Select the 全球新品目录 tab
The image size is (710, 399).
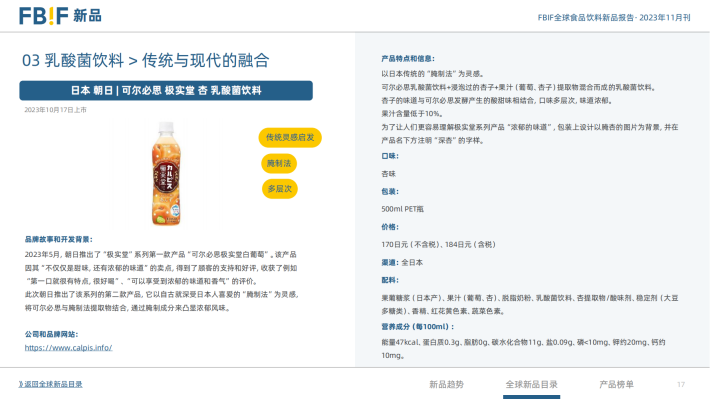tap(532, 385)
